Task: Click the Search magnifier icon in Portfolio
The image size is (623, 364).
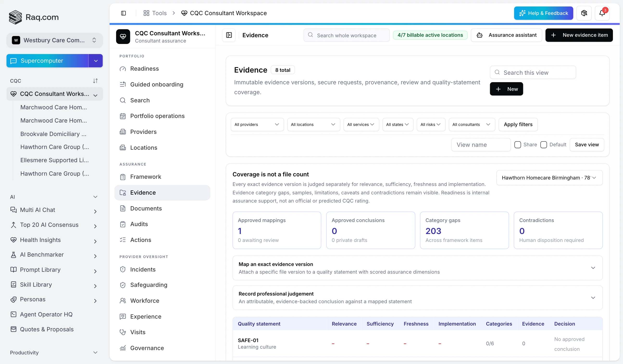Action: (x=123, y=100)
